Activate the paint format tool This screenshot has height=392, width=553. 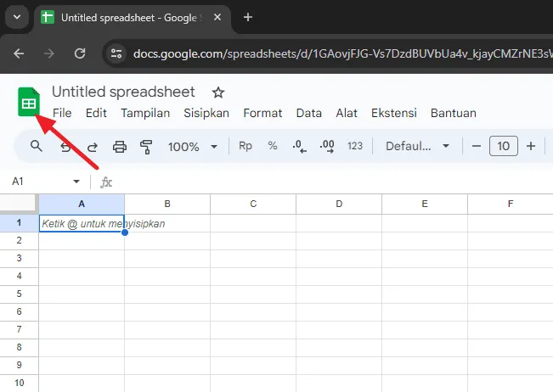[x=146, y=147]
